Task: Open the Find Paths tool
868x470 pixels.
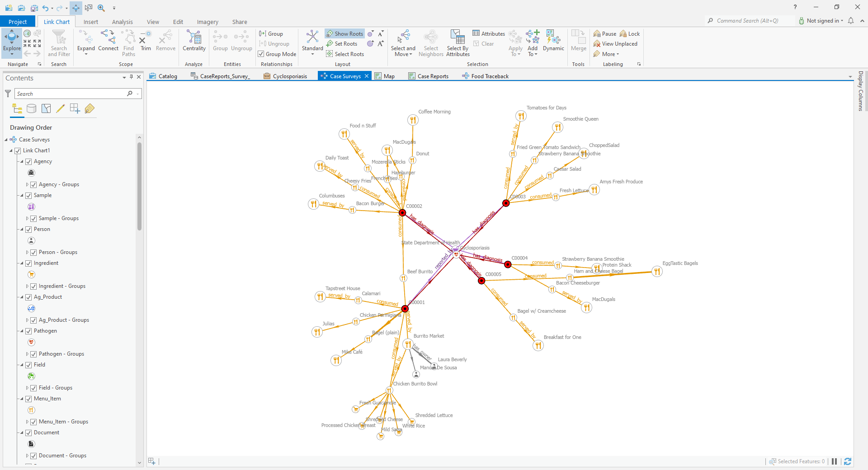Action: click(128, 43)
